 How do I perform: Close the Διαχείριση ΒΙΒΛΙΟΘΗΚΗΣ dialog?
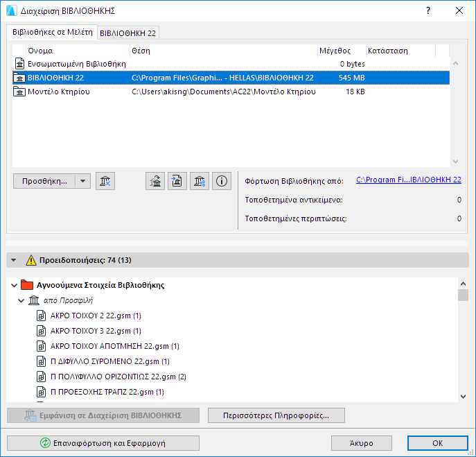pos(459,10)
